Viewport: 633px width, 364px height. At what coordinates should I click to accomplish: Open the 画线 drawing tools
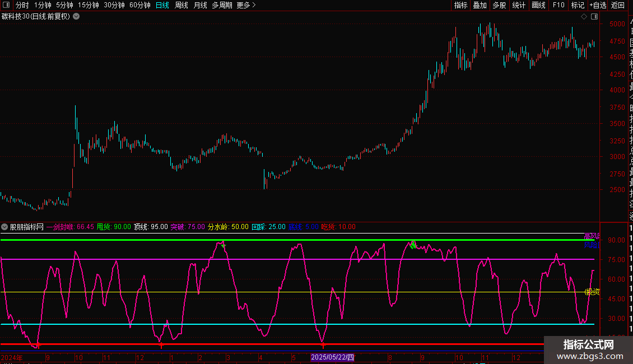click(538, 5)
